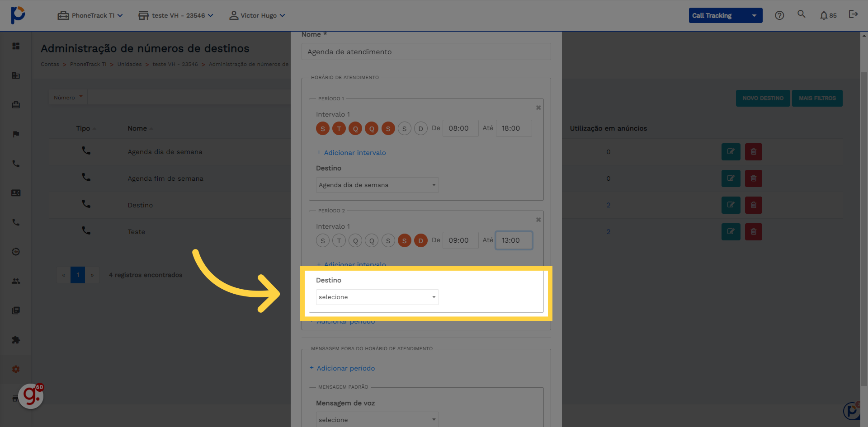Toggle the T day in Período 1

(339, 128)
